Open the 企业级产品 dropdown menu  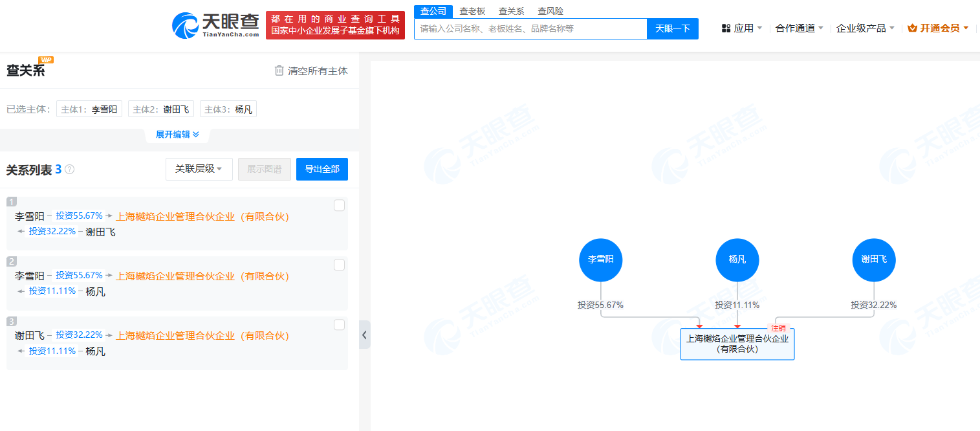865,28
